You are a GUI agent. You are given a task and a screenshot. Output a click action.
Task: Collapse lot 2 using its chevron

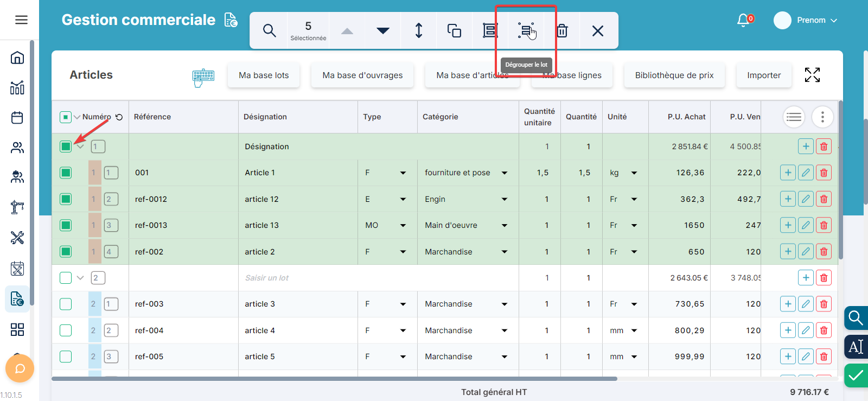(x=80, y=278)
